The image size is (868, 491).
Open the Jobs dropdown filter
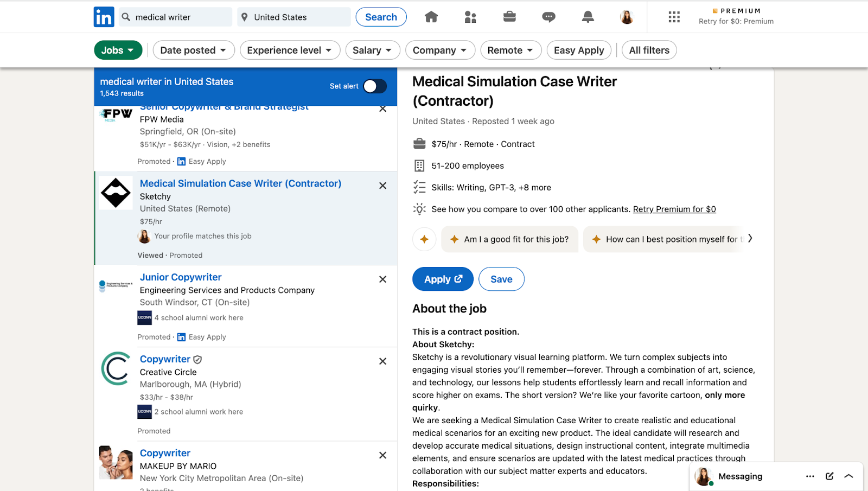click(118, 50)
